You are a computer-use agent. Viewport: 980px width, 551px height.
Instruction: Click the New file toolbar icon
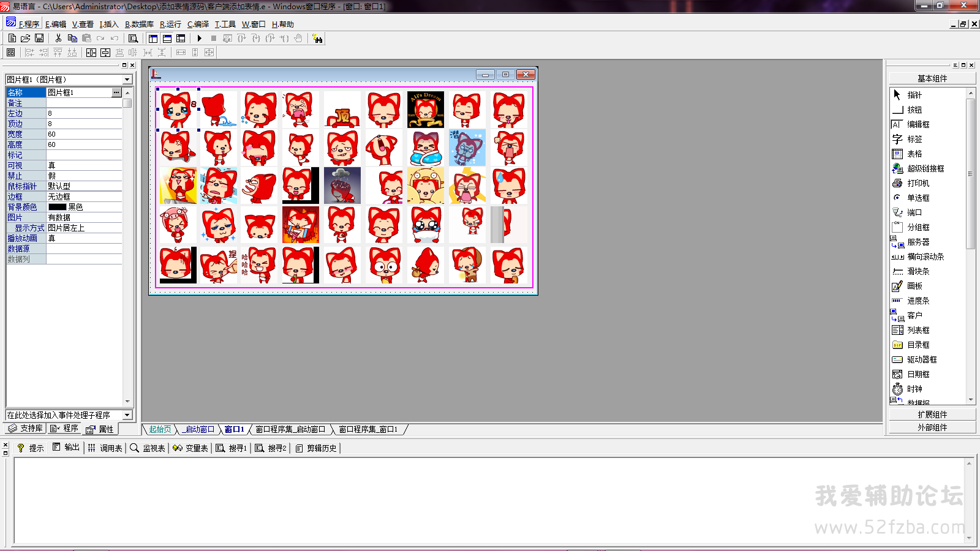click(x=12, y=38)
